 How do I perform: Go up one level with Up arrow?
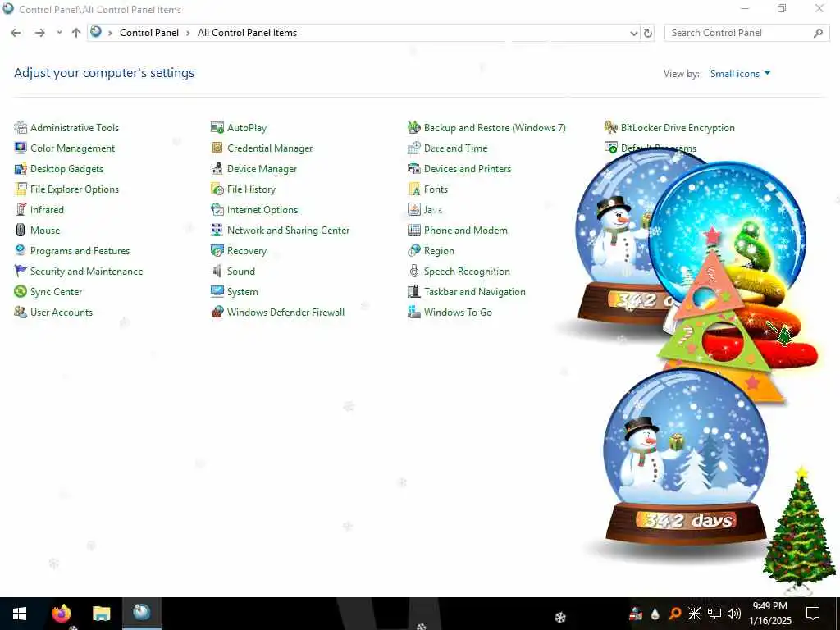[76, 33]
